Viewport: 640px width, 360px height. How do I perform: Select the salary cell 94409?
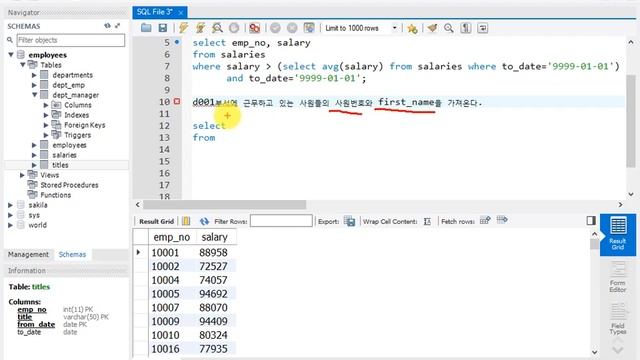pos(213,321)
